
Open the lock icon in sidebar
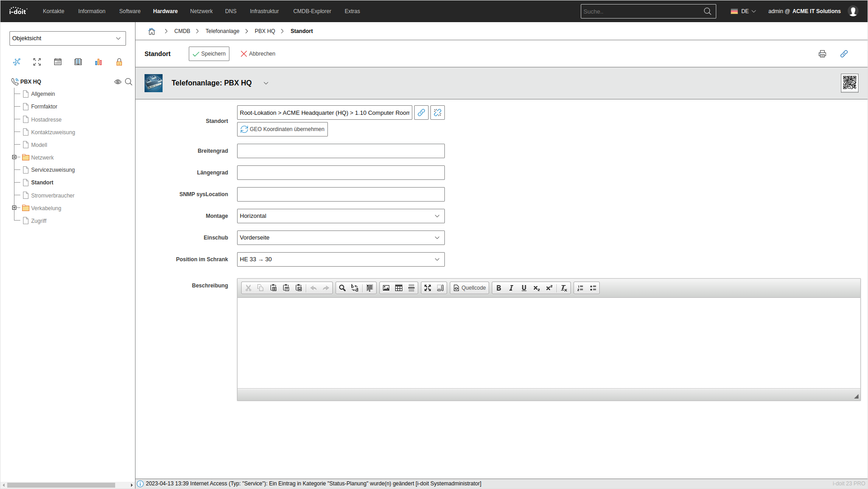119,62
